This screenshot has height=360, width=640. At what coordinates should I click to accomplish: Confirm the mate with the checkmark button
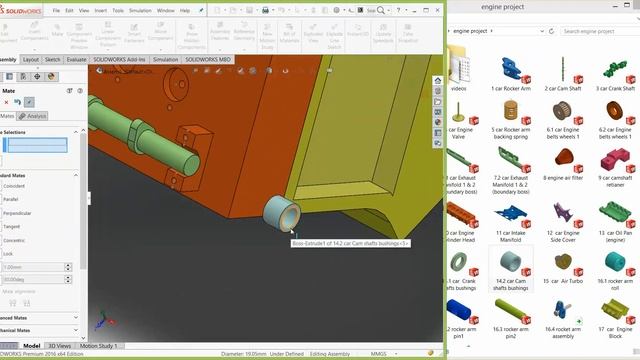click(x=29, y=102)
